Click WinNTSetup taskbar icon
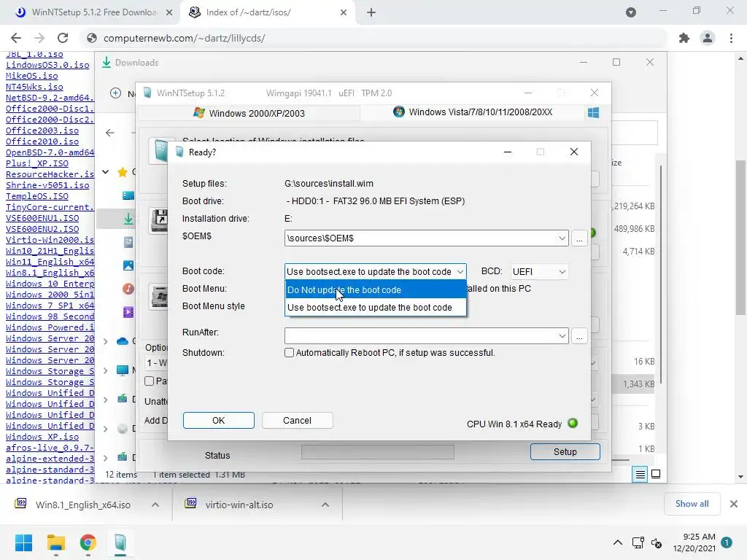Screen dimensions: 747x560 120,542
